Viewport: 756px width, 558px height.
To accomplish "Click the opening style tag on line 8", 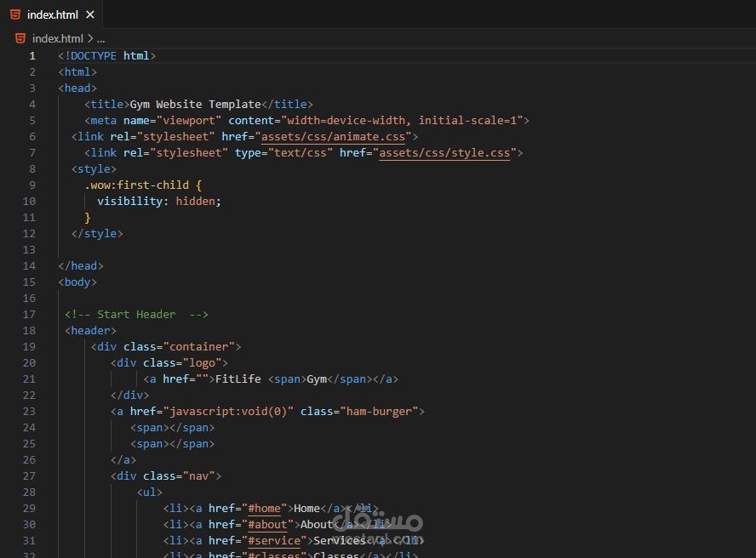I will click(x=94, y=169).
